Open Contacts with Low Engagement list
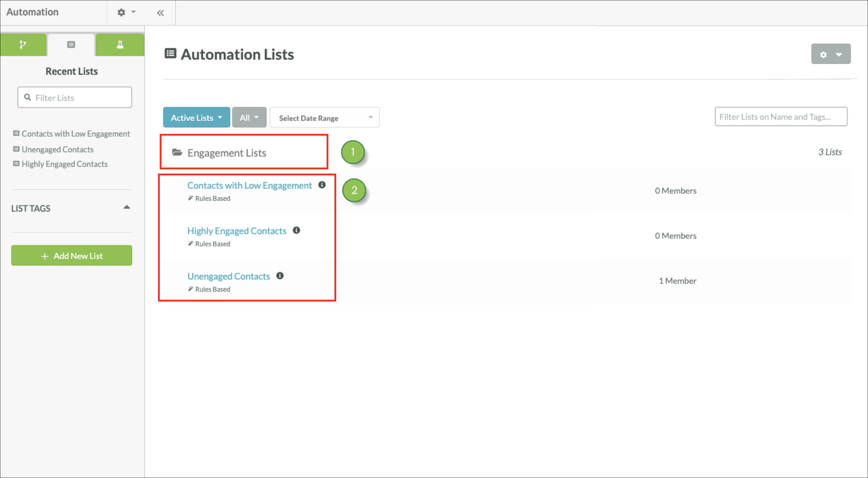Viewport: 868px width, 478px height. [250, 185]
